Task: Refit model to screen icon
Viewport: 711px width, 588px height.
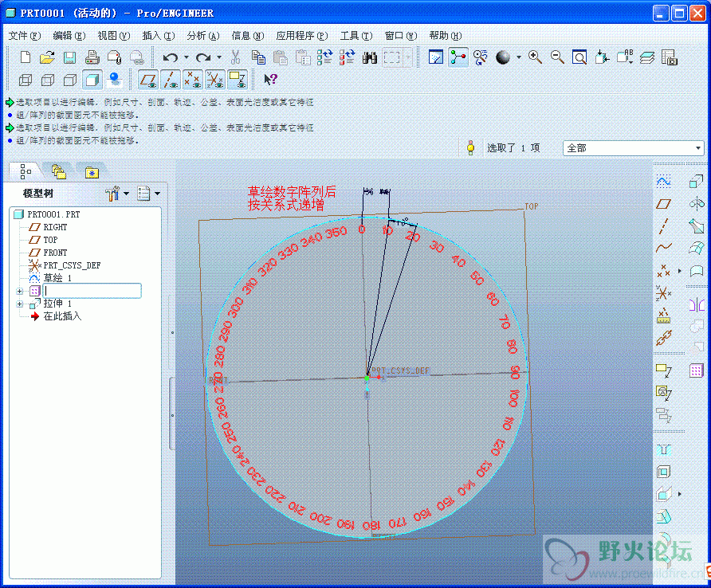Action: pyautogui.click(x=579, y=57)
